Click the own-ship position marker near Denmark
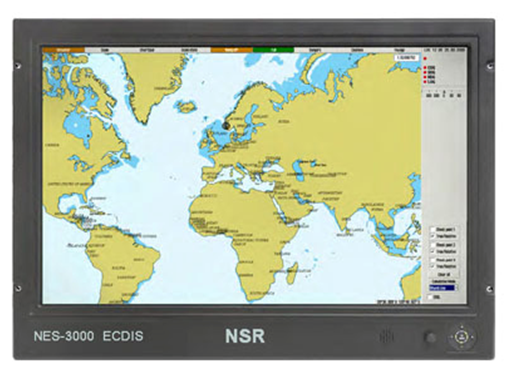 click(226, 126)
